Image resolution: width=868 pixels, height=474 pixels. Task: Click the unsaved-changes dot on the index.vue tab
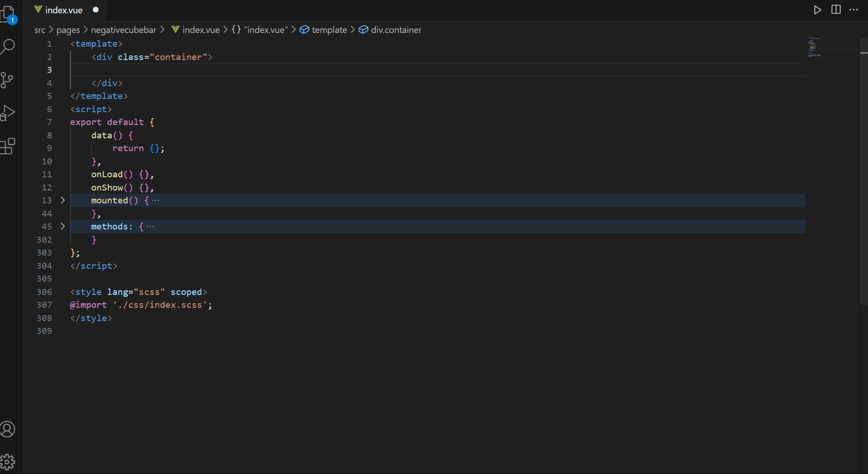(96, 10)
